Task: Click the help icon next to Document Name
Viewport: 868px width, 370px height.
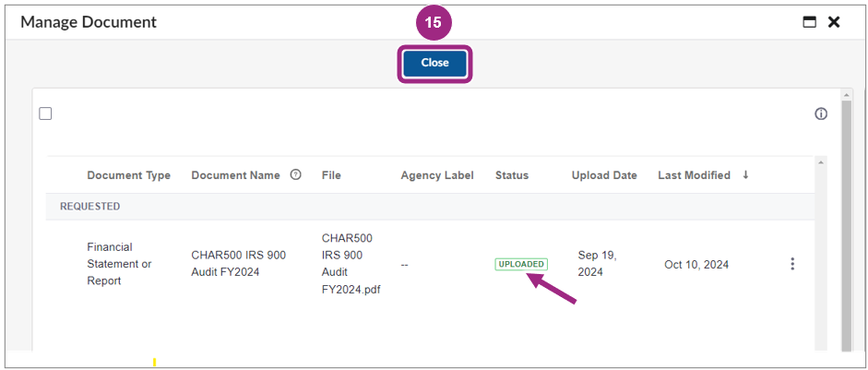Action: pos(296,175)
